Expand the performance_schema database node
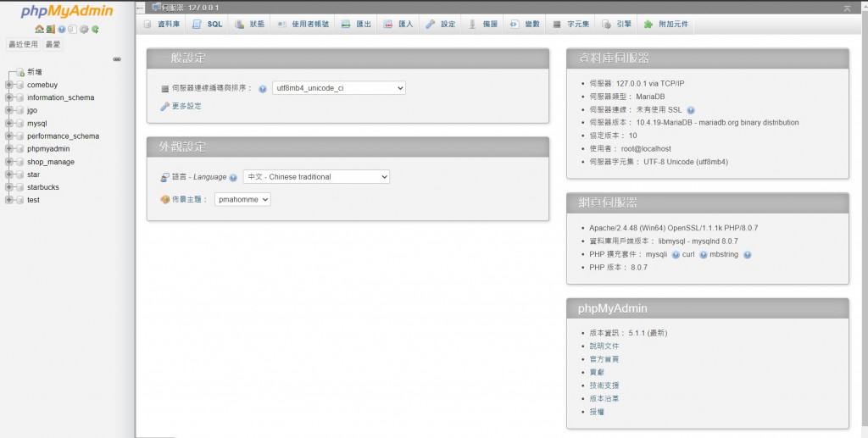 [x=8, y=136]
